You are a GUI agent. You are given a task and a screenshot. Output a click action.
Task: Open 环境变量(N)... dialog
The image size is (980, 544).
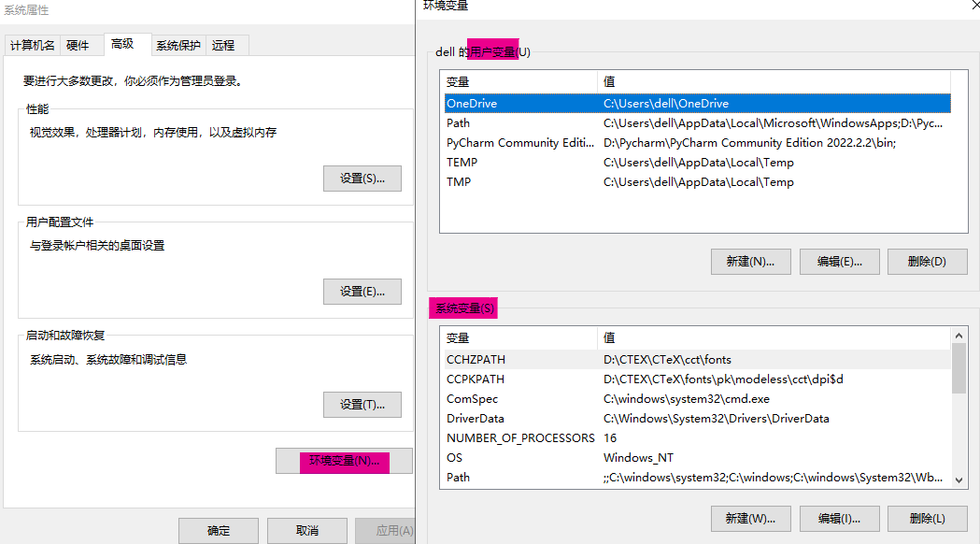coord(345,462)
